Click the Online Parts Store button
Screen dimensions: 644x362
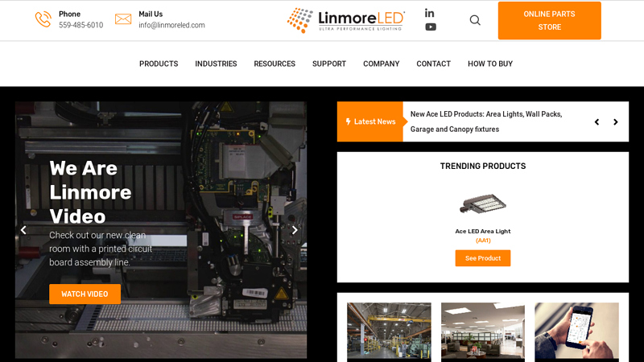(x=550, y=21)
